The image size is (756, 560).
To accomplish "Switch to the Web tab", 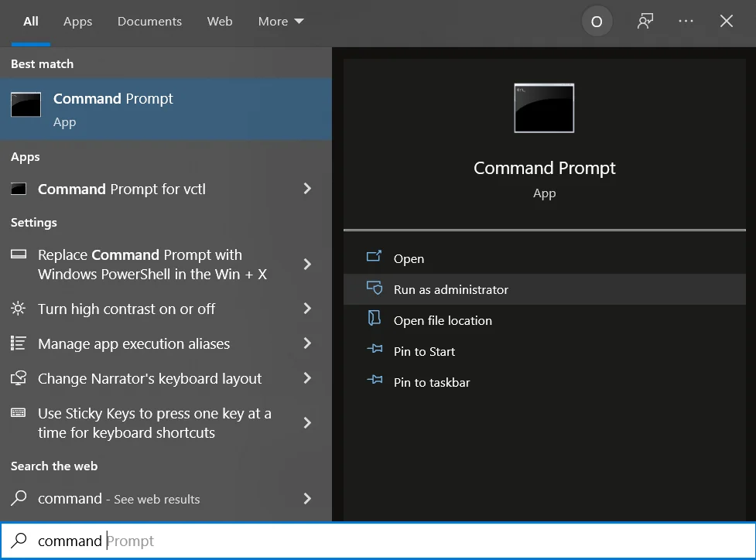I will pos(220,22).
